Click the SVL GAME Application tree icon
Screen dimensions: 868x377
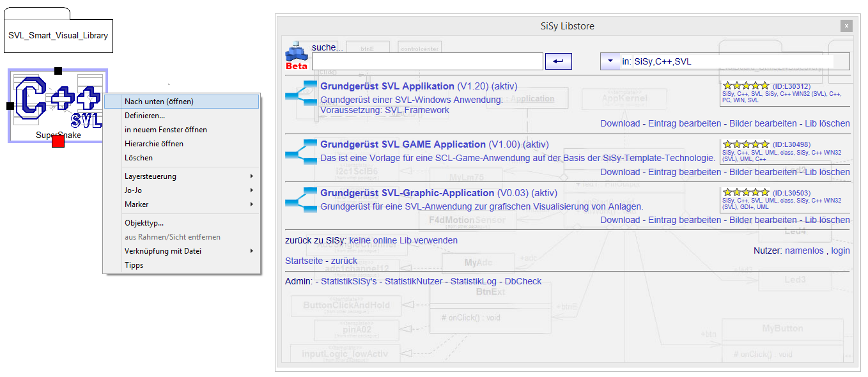pyautogui.click(x=301, y=150)
